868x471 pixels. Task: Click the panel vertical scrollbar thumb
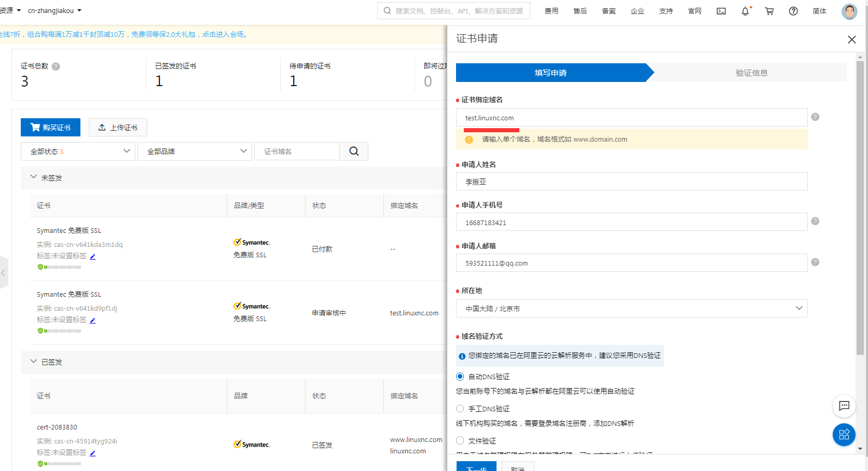click(860, 207)
